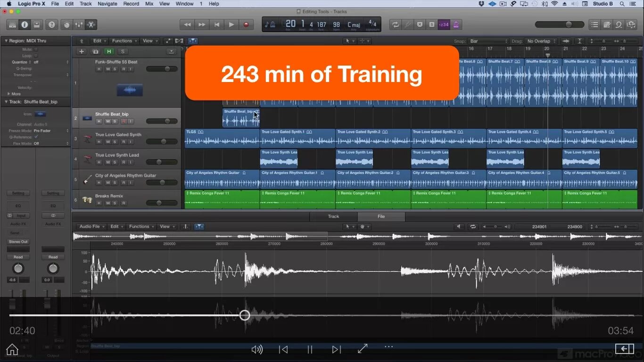Viewport: 644px width, 362px height.
Task: Toggle the Cycle mode icon
Action: [396, 25]
